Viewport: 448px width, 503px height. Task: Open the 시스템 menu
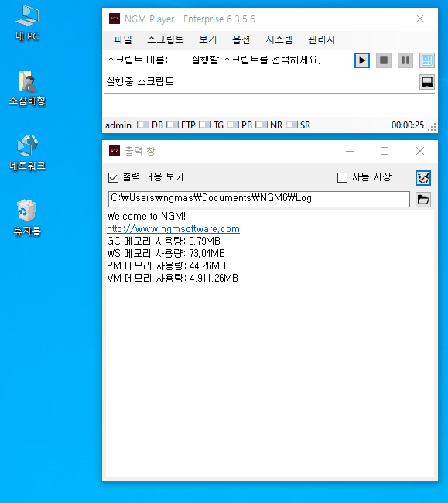(x=279, y=39)
